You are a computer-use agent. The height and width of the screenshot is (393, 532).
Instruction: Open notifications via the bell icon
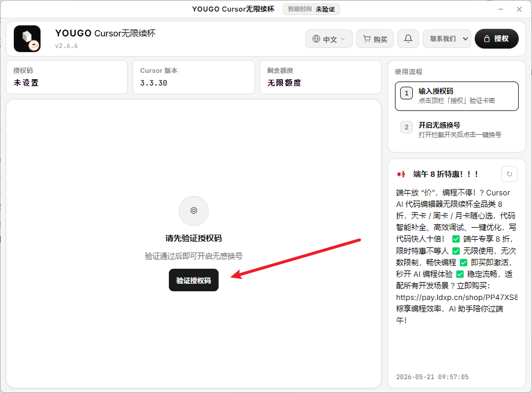(x=408, y=39)
